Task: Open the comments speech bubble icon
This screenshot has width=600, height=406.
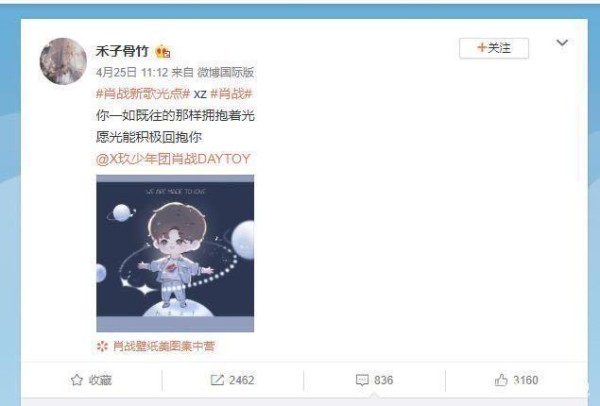Action: tap(362, 380)
